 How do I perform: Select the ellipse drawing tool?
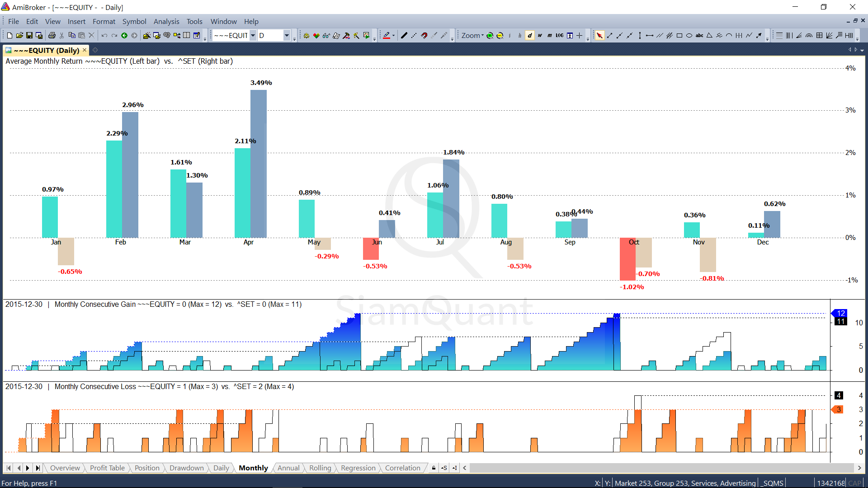tap(689, 36)
